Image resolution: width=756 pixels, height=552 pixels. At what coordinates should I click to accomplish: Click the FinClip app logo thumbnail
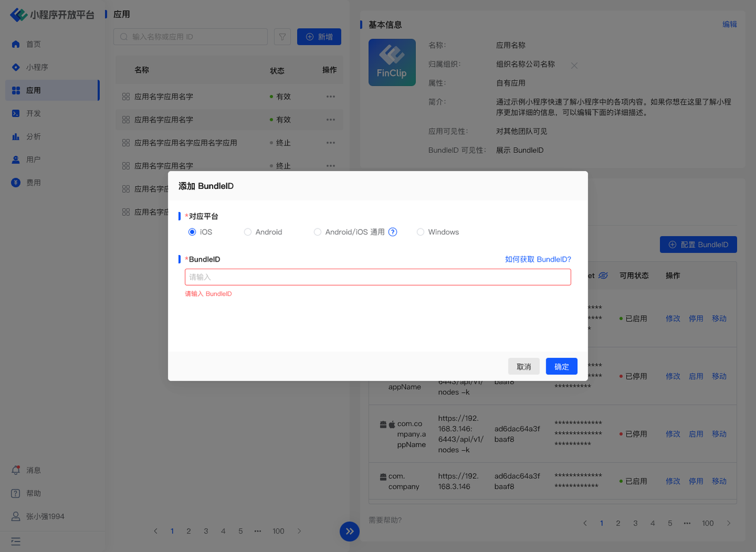point(392,63)
